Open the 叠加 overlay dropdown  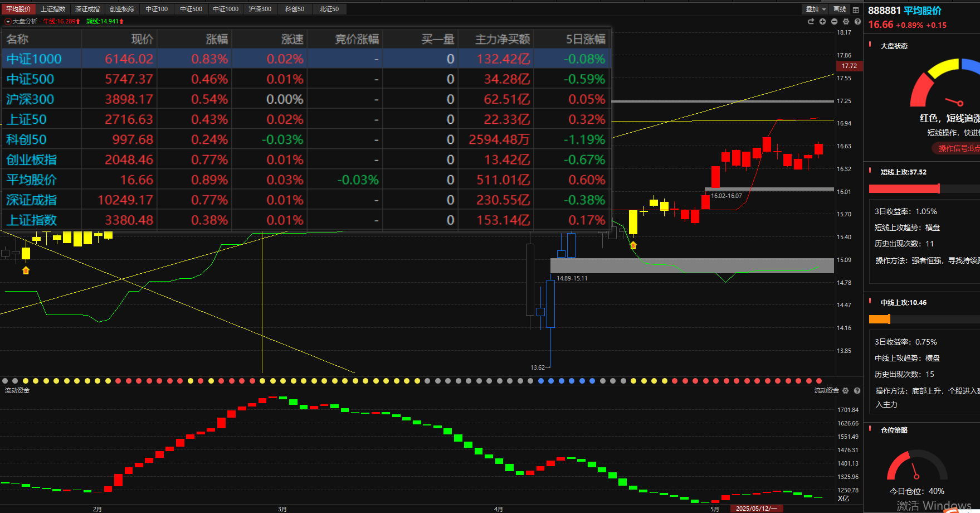[x=816, y=9]
